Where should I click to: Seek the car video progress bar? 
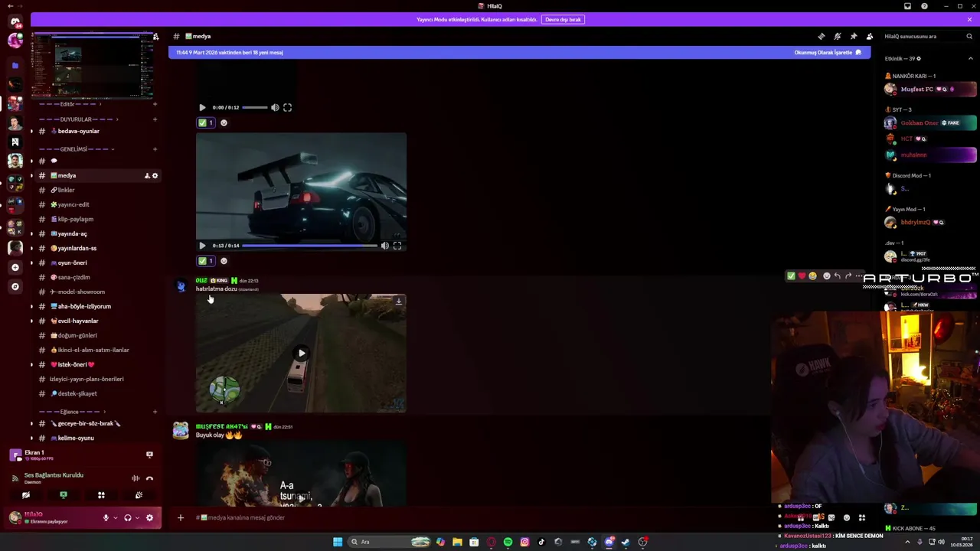309,246
